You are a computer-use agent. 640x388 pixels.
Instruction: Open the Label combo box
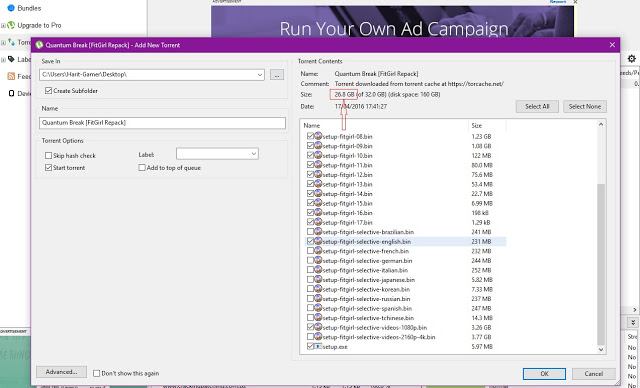point(217,154)
